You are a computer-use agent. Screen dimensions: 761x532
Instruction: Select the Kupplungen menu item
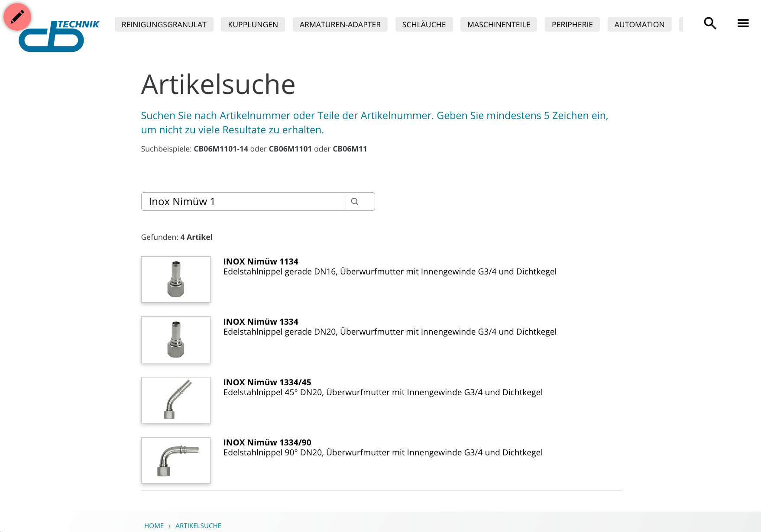(253, 25)
